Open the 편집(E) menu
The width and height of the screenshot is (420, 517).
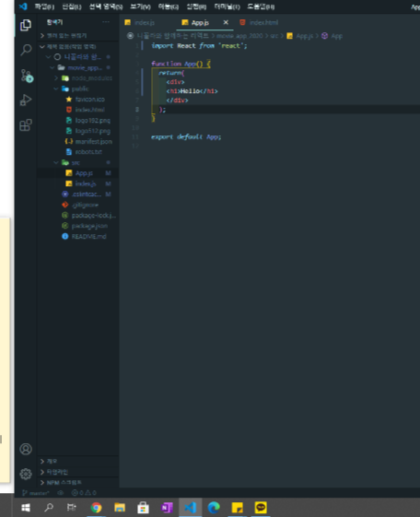click(x=72, y=6)
